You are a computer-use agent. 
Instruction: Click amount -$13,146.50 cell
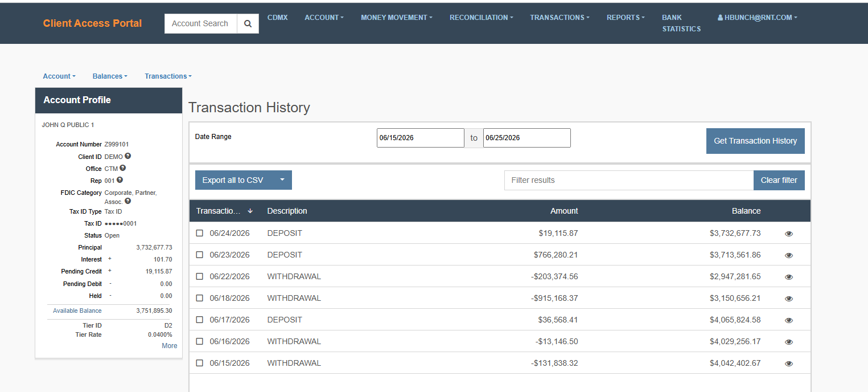pos(557,341)
